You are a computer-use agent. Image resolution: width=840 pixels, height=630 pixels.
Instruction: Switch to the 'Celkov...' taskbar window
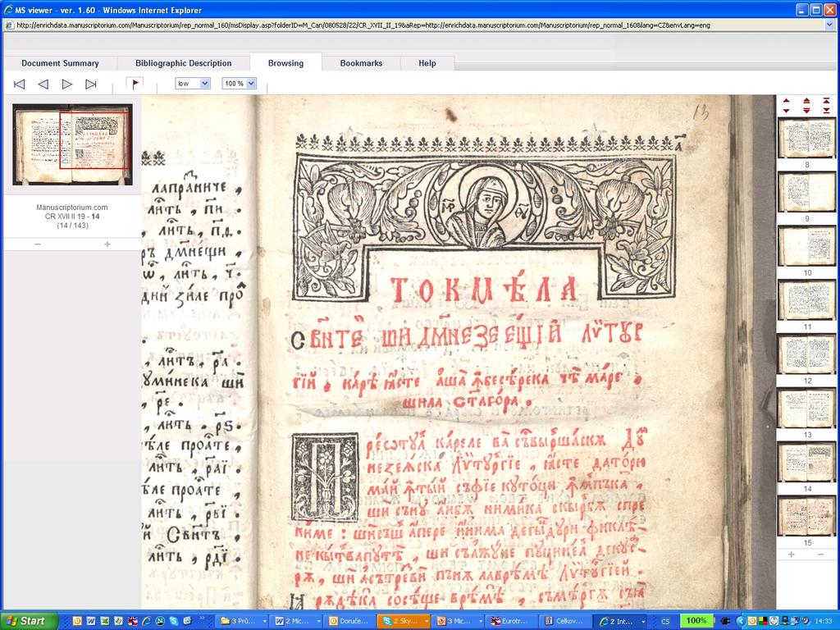[564, 621]
